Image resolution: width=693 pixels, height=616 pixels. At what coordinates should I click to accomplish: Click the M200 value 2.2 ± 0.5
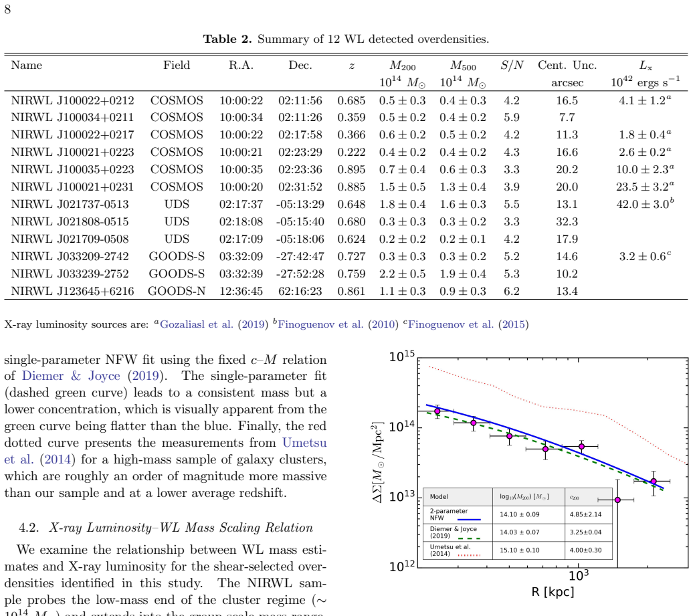402,274
